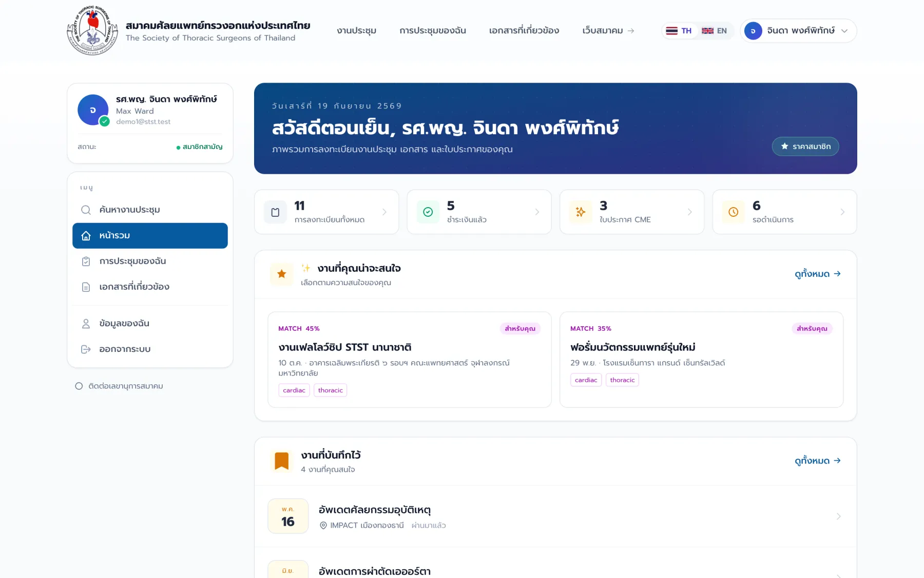
Task: Expand the 3 ใบประกาศ CME card chevron
Action: 690,212
